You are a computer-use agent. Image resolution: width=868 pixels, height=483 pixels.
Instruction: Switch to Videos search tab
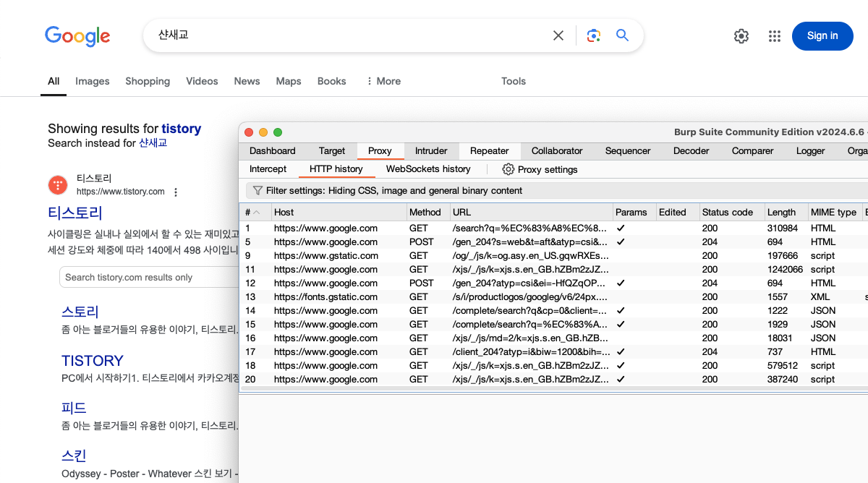202,81
